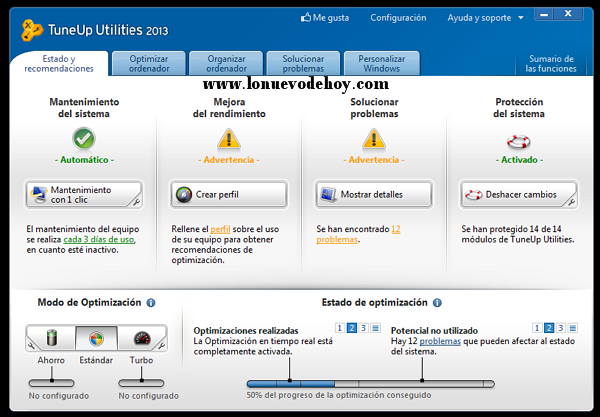Click the Turbo configuration slider bar
The width and height of the screenshot is (600, 417).
pyautogui.click(x=142, y=383)
